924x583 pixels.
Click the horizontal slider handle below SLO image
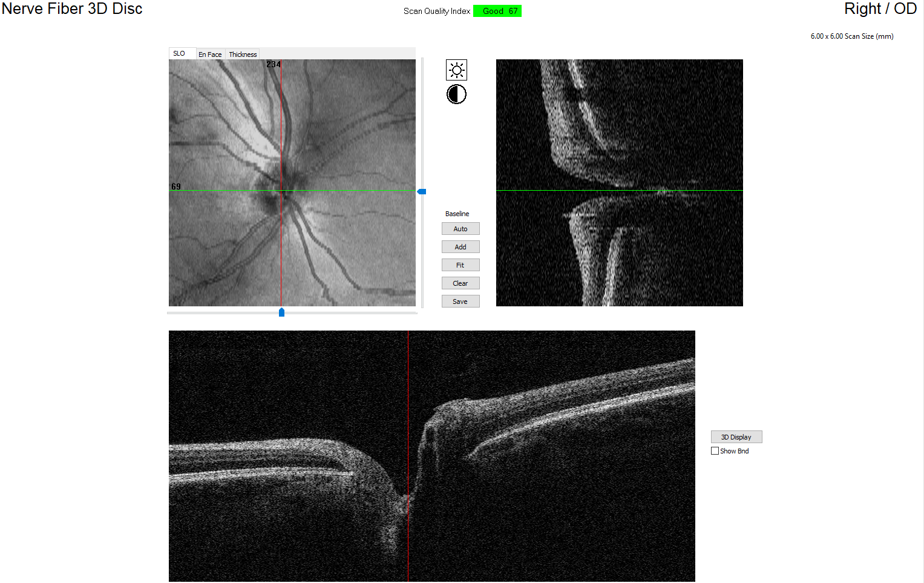tap(281, 312)
